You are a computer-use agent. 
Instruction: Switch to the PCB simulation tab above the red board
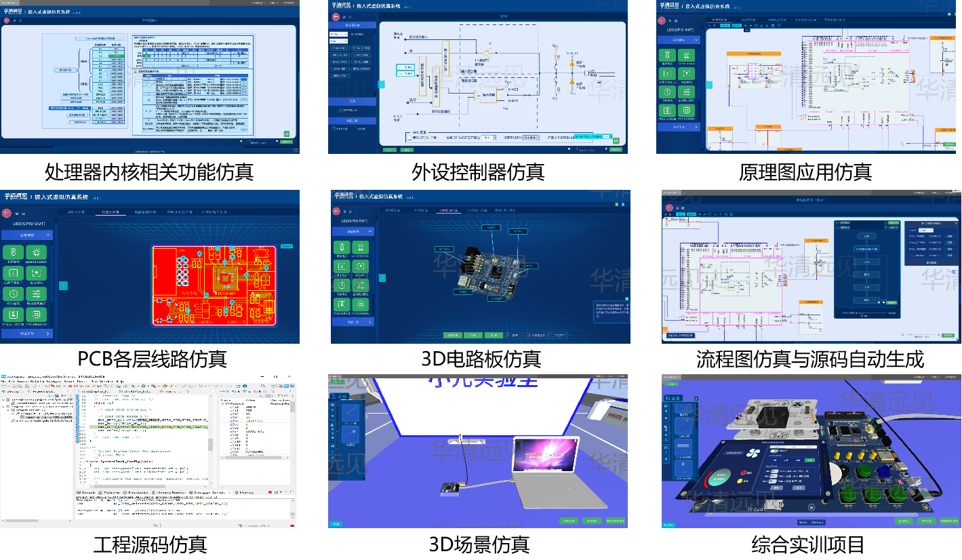pos(110,212)
